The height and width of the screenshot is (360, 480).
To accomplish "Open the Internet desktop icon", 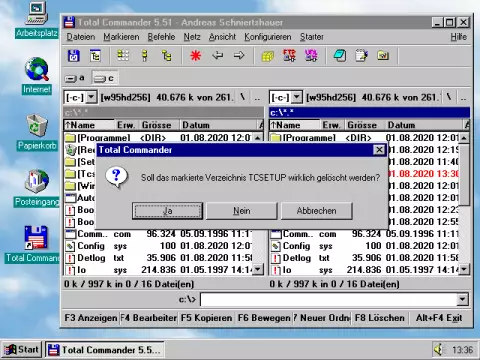I will click(37, 76).
